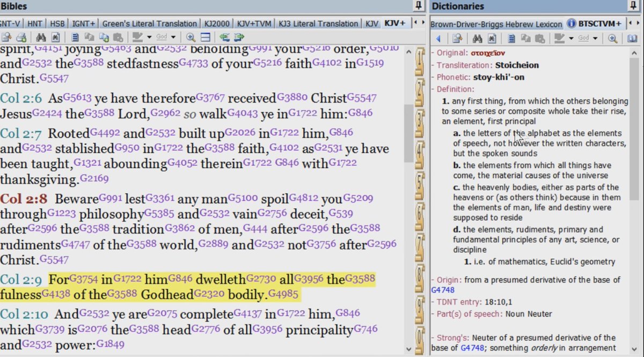
Task: Click the Bibles printer icon
Action: pyautogui.click(x=21, y=38)
